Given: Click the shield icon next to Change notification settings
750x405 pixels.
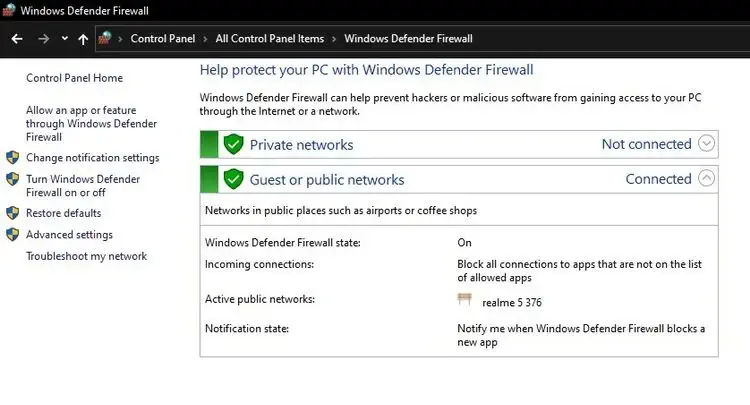Looking at the screenshot, I should click(13, 157).
